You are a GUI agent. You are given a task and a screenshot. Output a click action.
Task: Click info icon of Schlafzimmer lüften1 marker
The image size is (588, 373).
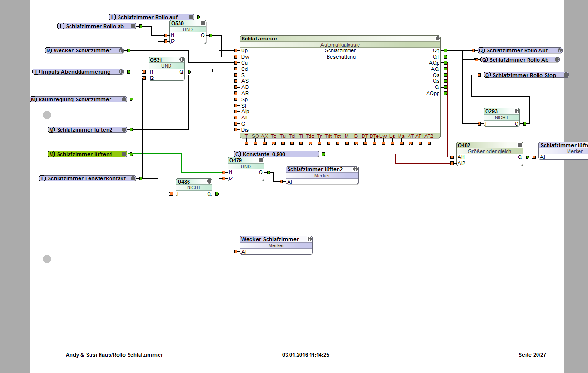point(123,154)
